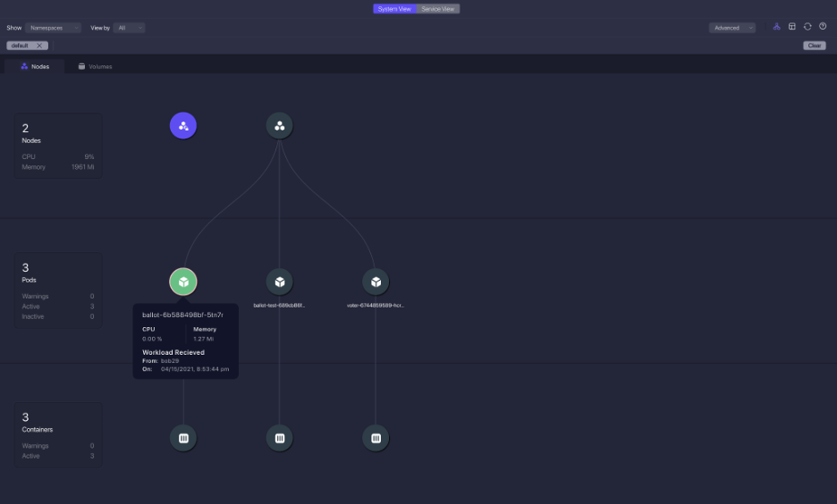Open the Volumes tab
837x504 pixels.
[x=95, y=67]
